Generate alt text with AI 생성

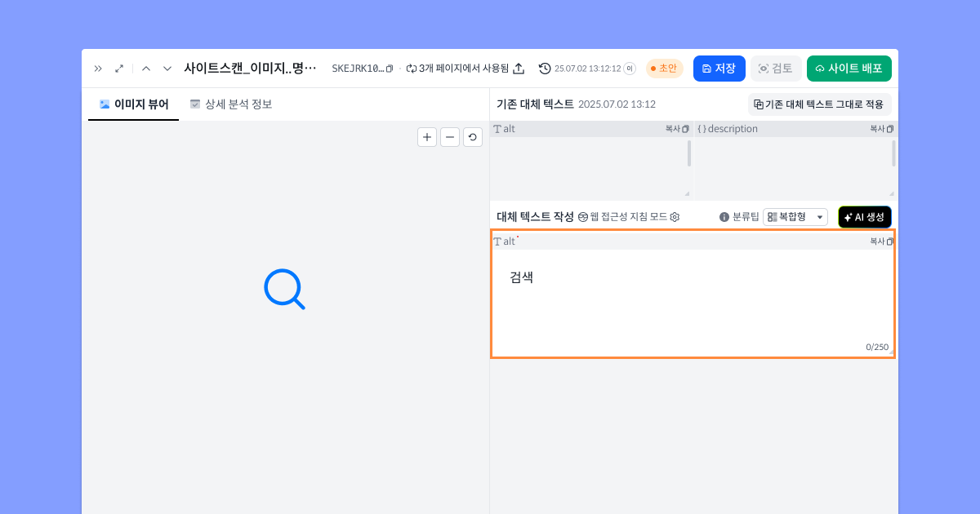[864, 217]
